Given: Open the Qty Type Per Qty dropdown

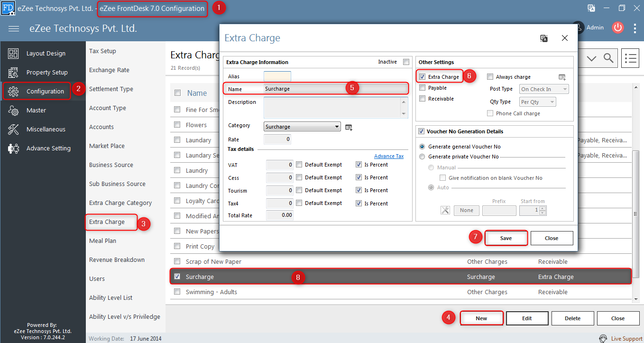Looking at the screenshot, I should [538, 102].
